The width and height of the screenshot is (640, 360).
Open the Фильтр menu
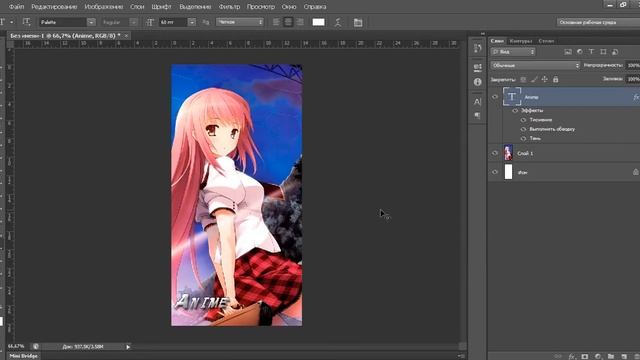tap(229, 7)
